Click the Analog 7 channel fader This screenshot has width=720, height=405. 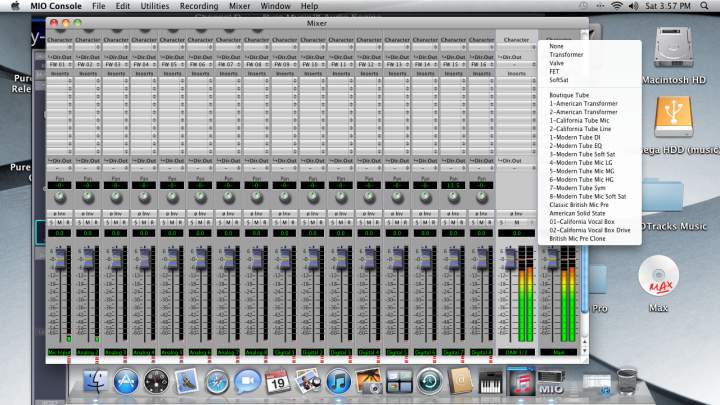point(229,258)
